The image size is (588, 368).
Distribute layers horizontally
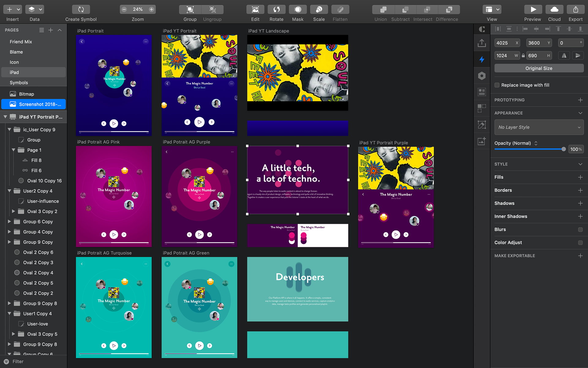(x=498, y=29)
